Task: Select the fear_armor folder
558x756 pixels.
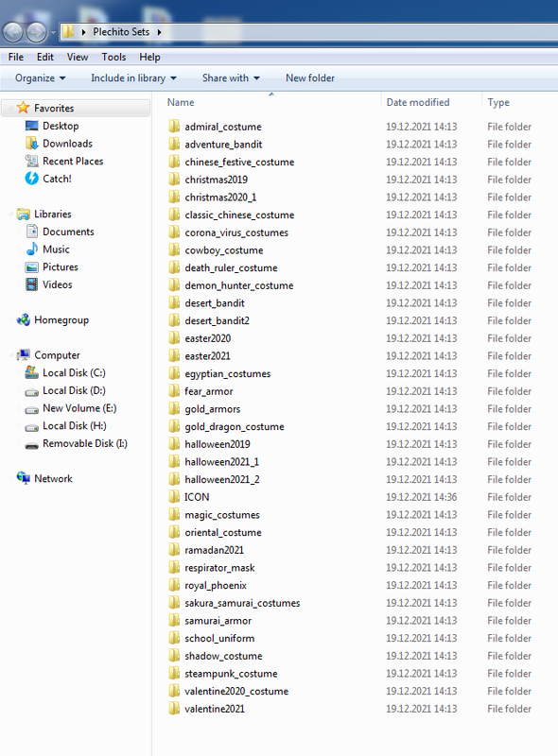Action: pyautogui.click(x=209, y=391)
